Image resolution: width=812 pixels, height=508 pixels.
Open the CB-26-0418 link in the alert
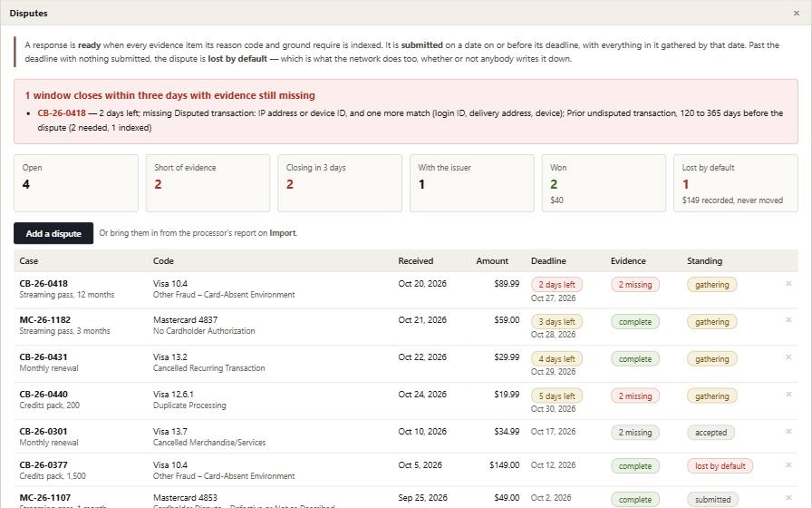coord(62,113)
